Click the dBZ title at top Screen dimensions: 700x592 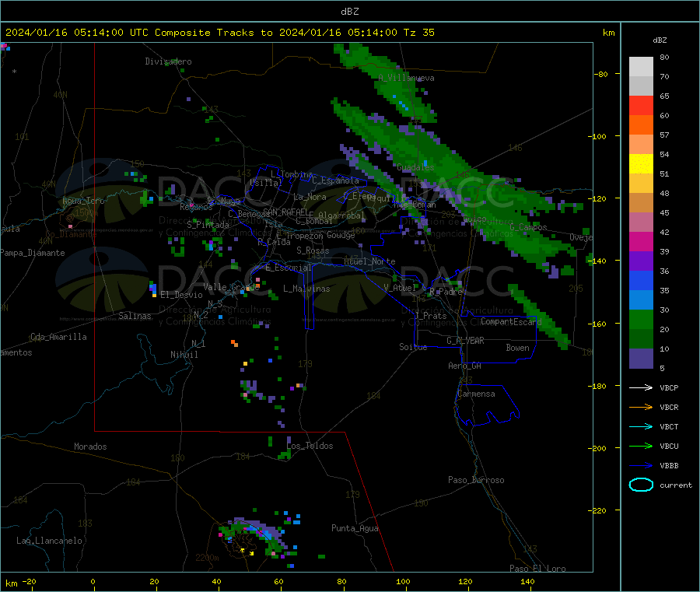[x=349, y=12]
